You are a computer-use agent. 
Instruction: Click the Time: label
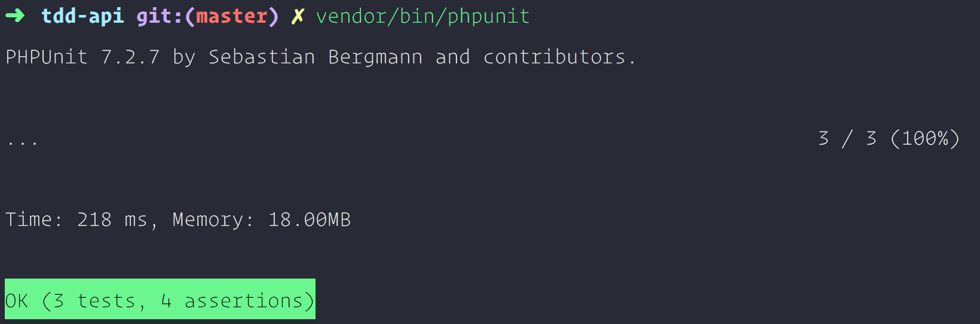click(34, 220)
